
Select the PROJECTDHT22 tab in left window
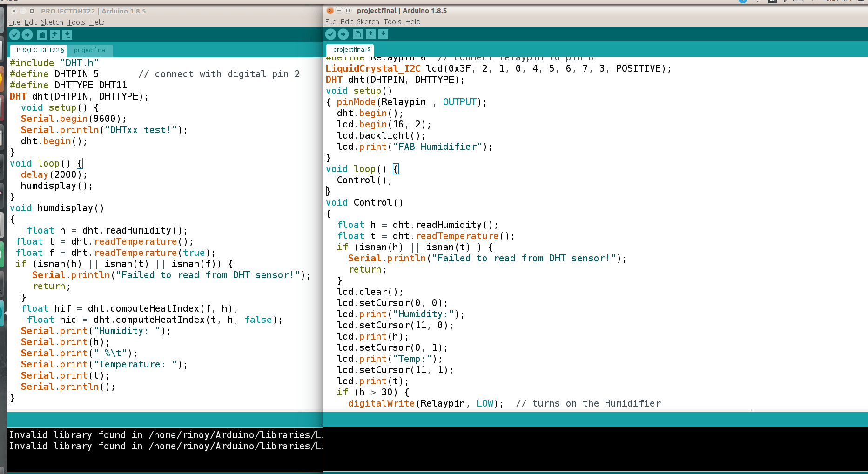[x=39, y=50]
